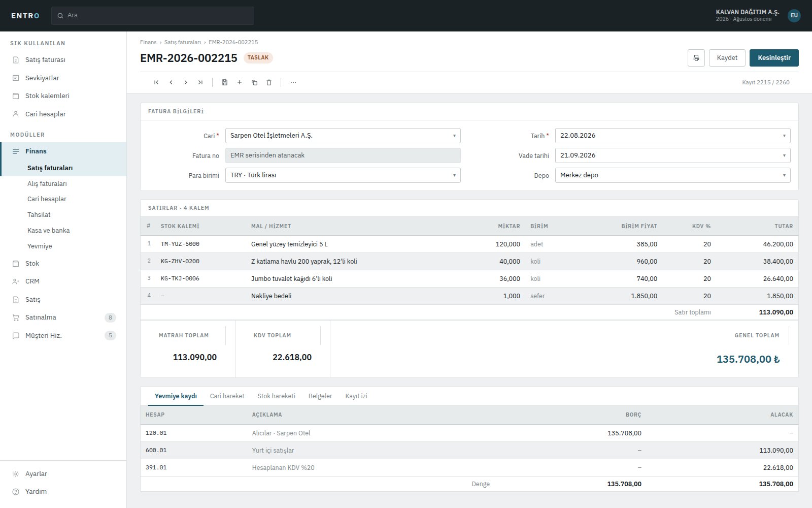Open Sevkiyatlar shortcut

(x=63, y=78)
